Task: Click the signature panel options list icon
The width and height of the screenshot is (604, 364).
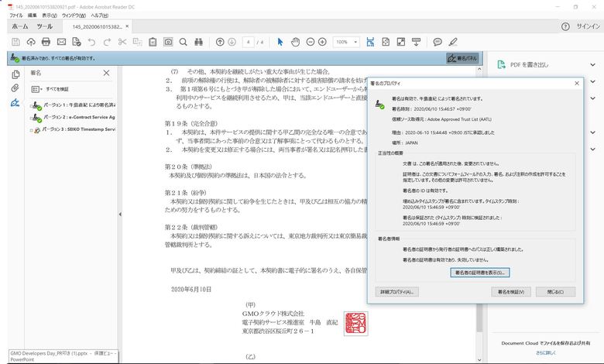Action: coord(36,89)
